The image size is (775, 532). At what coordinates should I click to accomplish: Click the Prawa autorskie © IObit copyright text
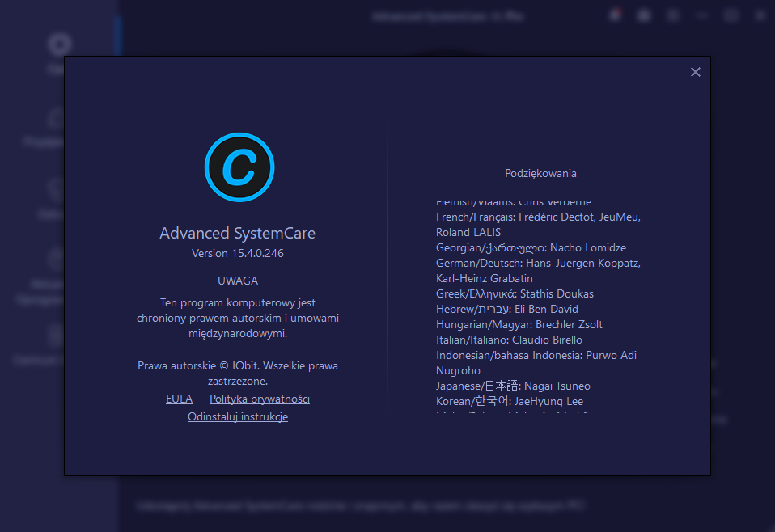238,373
